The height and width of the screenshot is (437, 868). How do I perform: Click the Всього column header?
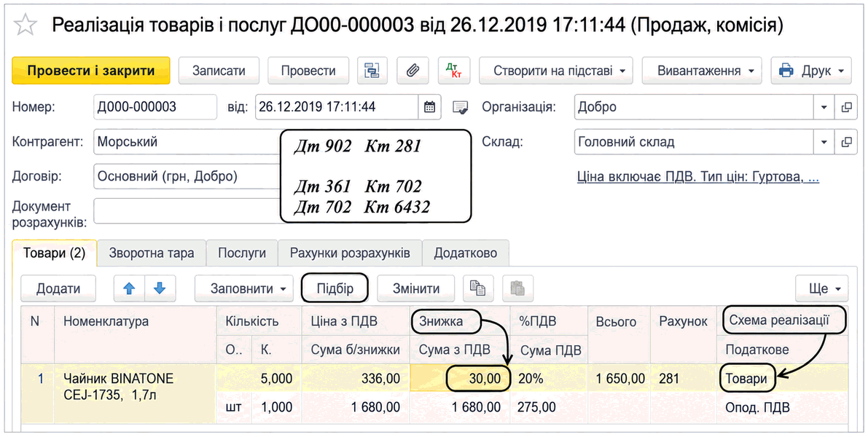click(619, 334)
